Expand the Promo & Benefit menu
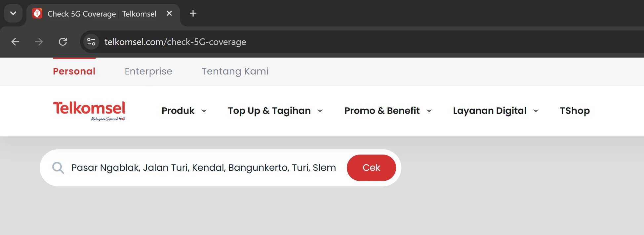This screenshot has width=644, height=235. tap(388, 111)
